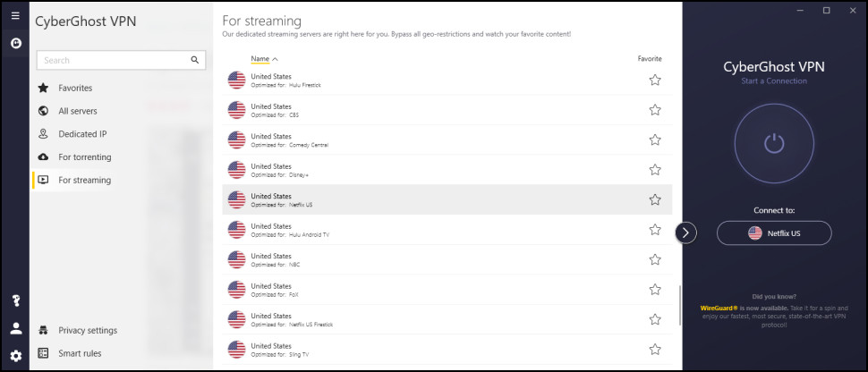Toggle favorite star for Comedy Central server

(x=655, y=140)
